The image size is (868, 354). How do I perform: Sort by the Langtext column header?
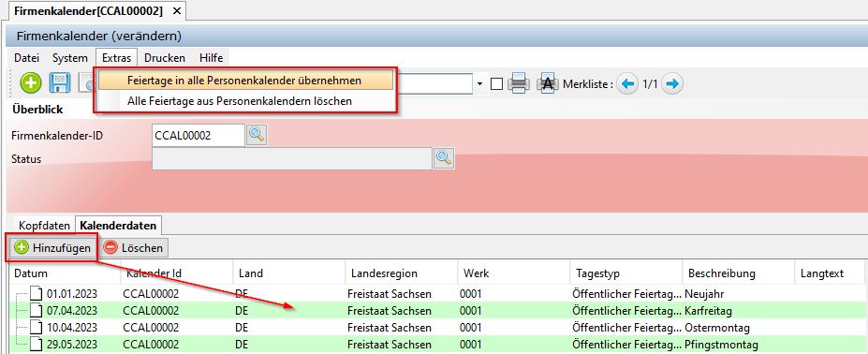831,273
